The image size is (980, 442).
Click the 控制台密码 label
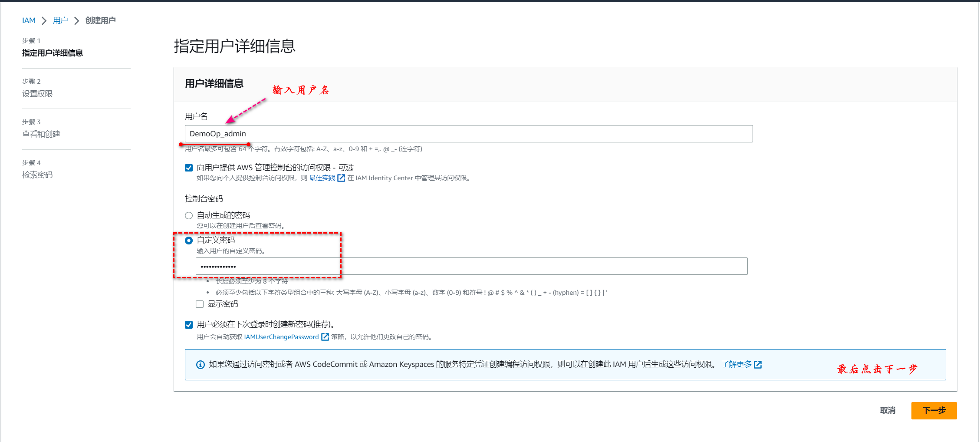click(204, 199)
